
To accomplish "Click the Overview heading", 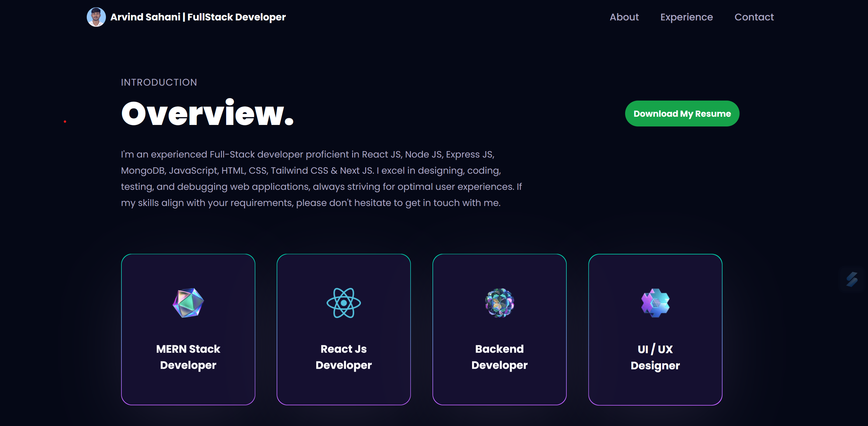I will [x=207, y=114].
